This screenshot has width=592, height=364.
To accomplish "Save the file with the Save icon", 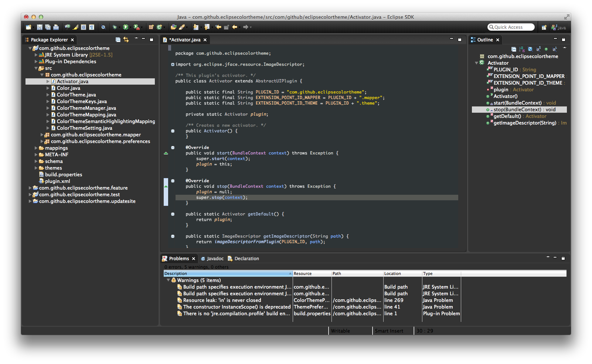I will point(40,27).
